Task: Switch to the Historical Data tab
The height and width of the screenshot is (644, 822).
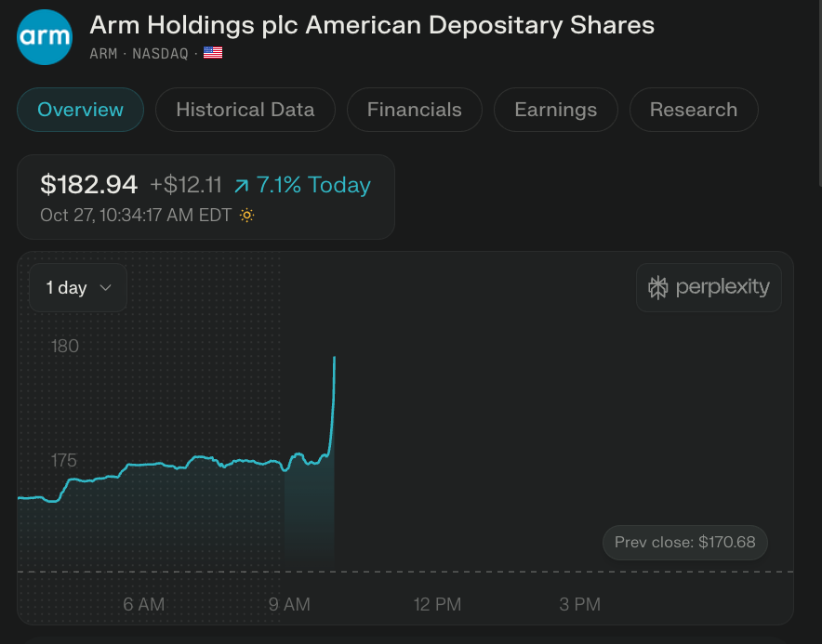Action: [245, 110]
